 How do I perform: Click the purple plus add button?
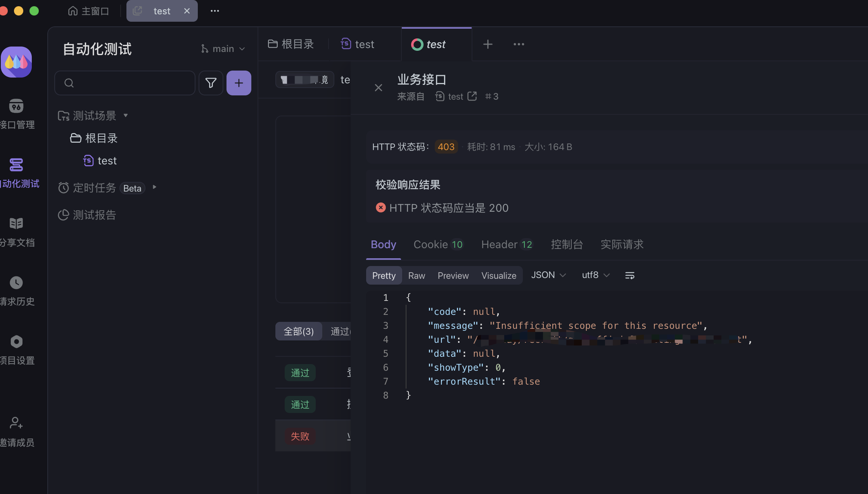tap(239, 83)
